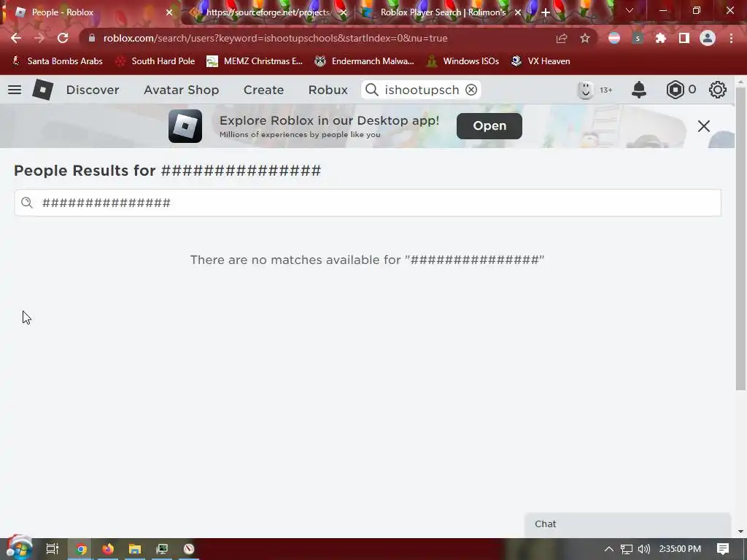Open Chrome three-dot menu
747x560 pixels.
(731, 38)
